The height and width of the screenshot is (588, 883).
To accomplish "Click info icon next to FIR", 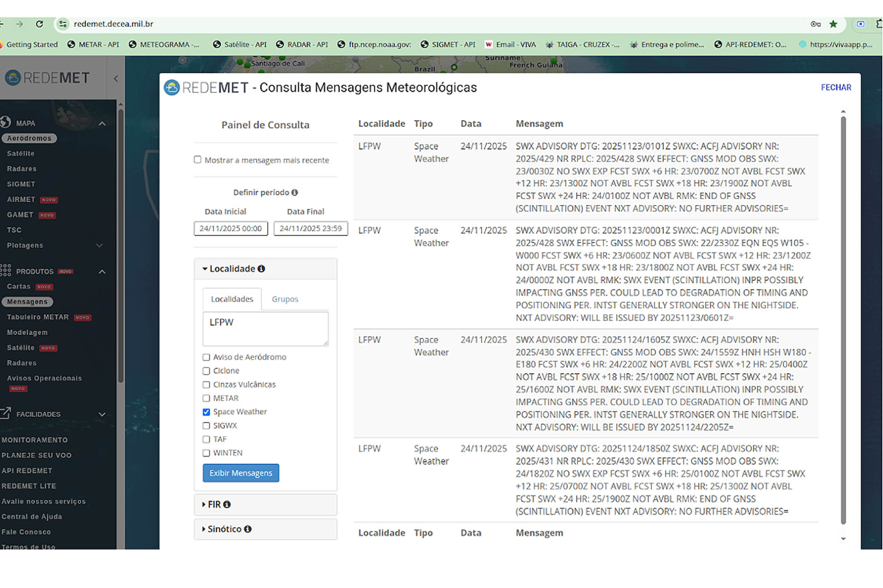I will (x=227, y=504).
